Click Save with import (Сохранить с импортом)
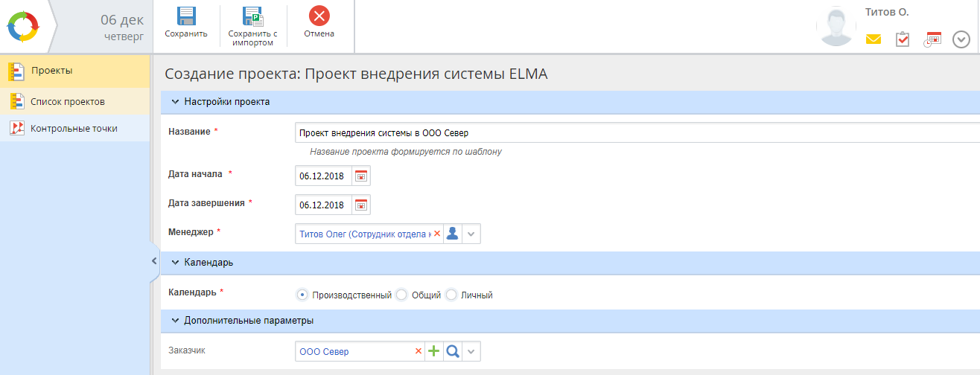This screenshot has width=980, height=375. click(x=252, y=18)
